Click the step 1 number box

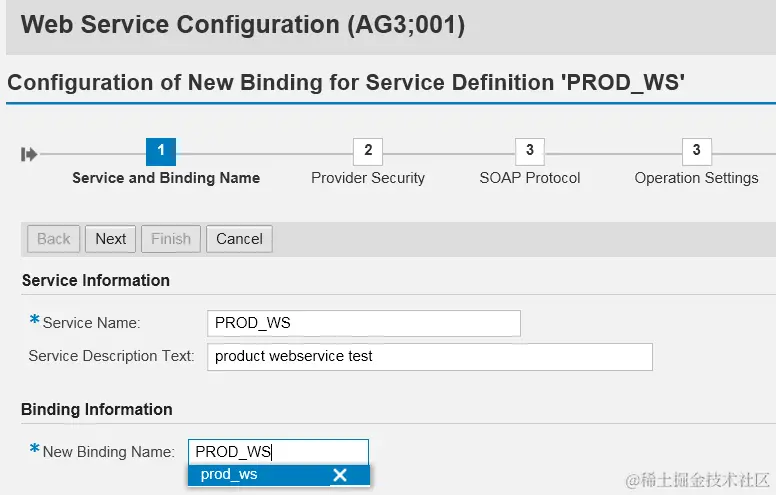click(161, 151)
